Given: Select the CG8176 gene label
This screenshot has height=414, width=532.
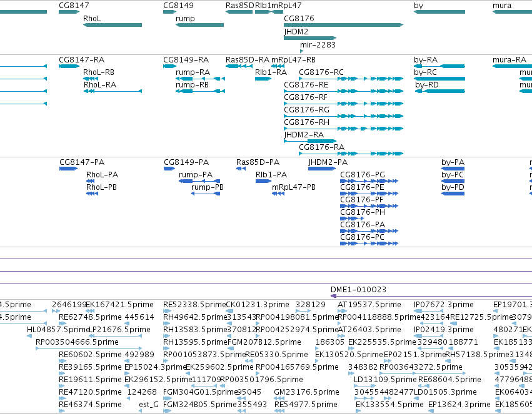Looking at the screenshot, I should tap(299, 18).
